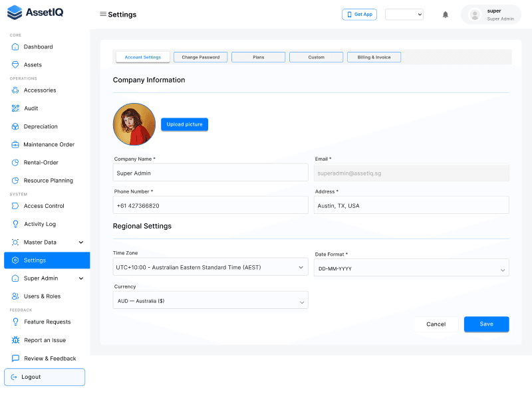The height and width of the screenshot is (394, 532).
Task: Click the company profile picture
Action: pos(134,124)
